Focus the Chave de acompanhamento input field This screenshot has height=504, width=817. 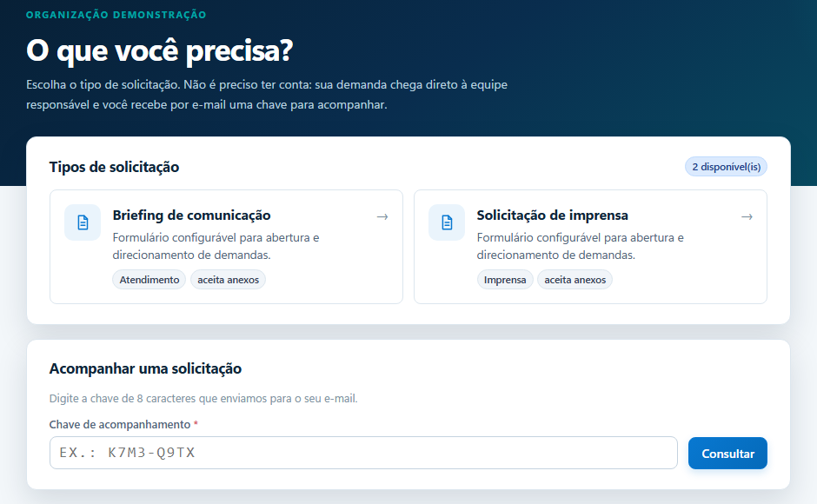(363, 453)
